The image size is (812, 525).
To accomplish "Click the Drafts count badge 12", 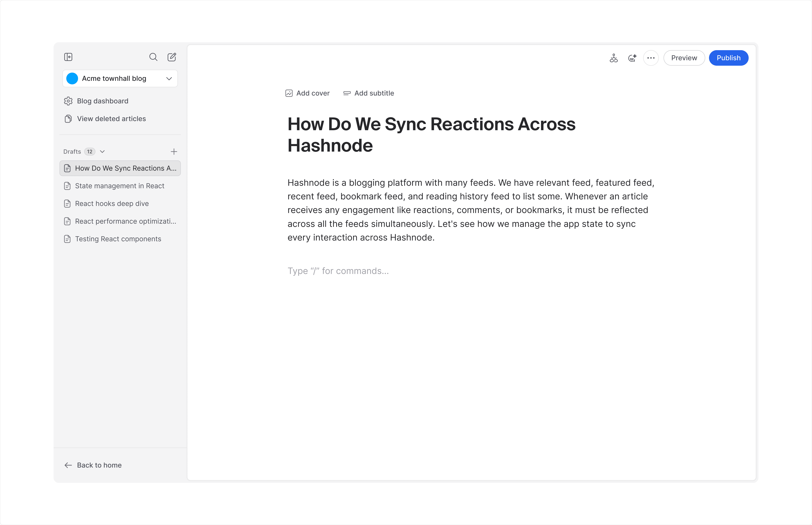I will (90, 152).
